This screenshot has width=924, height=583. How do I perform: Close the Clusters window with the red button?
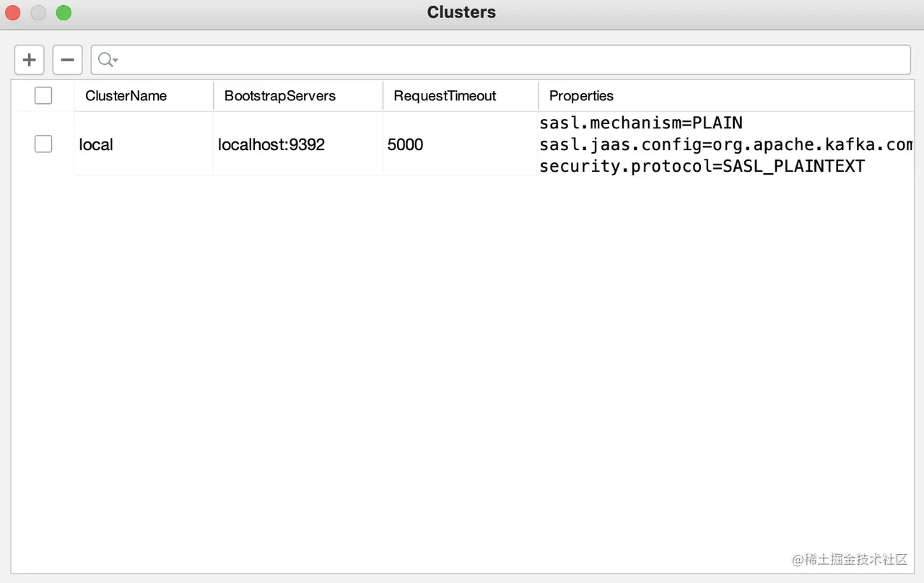click(12, 12)
